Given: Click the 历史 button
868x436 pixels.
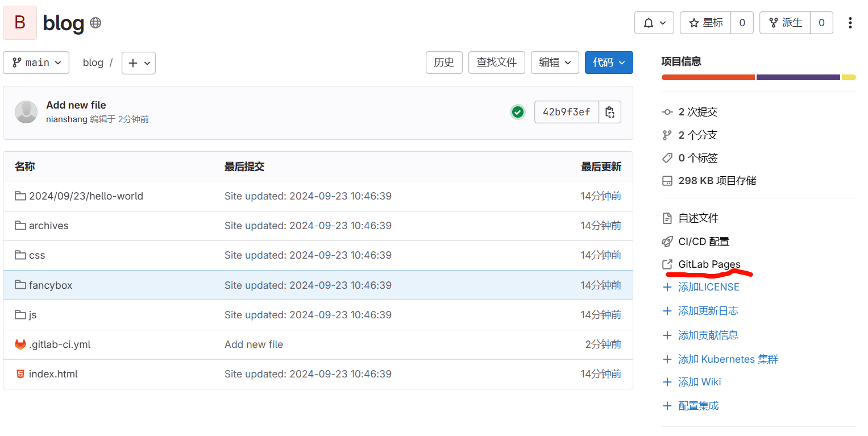Looking at the screenshot, I should (x=444, y=63).
